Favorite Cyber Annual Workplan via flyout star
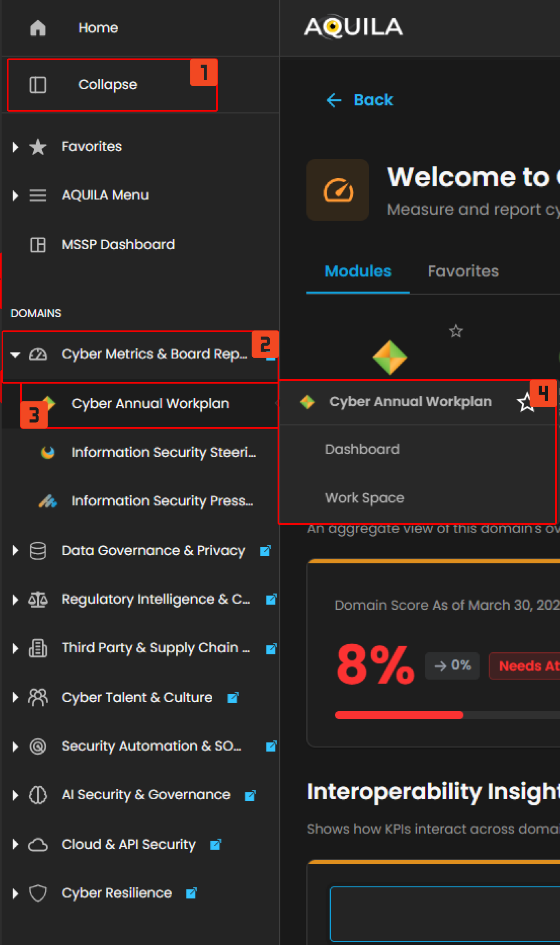The width and height of the screenshot is (560, 945). click(526, 402)
